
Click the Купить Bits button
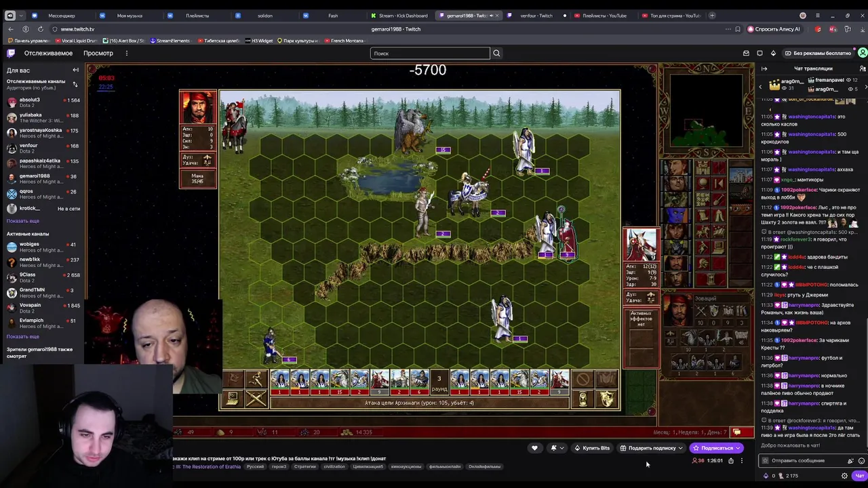pos(591,448)
